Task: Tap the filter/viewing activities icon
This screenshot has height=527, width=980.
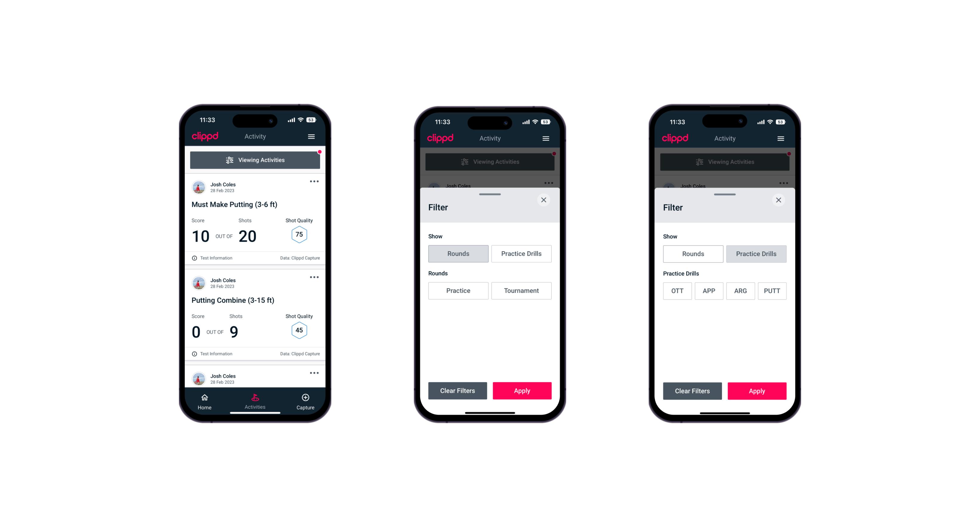Action: [x=229, y=160]
